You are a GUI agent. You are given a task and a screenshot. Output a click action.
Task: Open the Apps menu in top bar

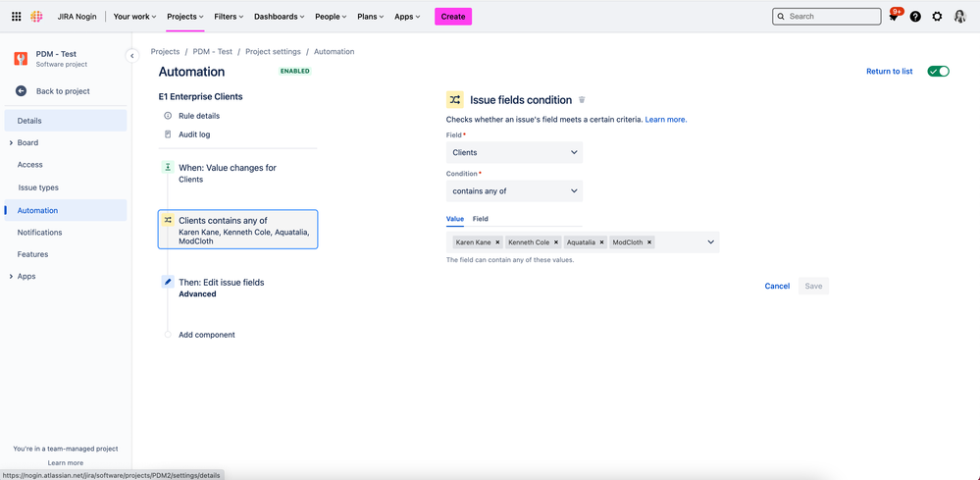[x=407, y=17]
